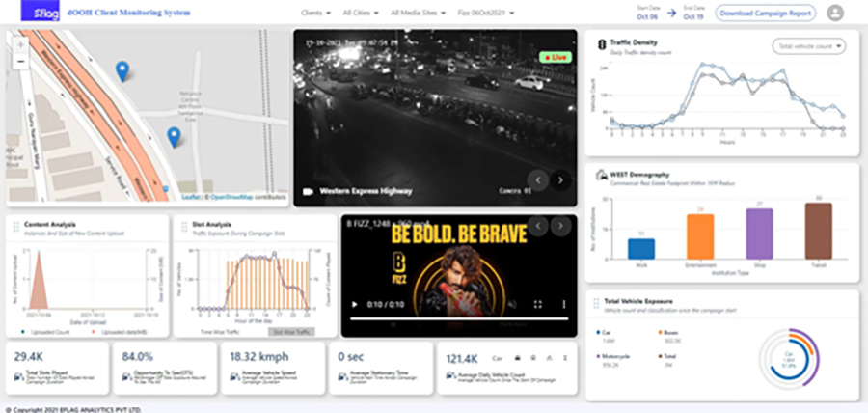Play the B FIZZ ad video

pos(355,305)
